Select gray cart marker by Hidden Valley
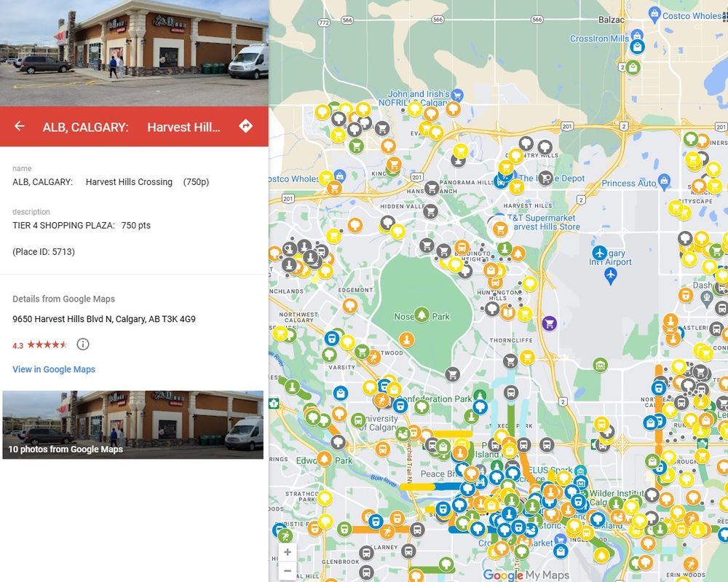This screenshot has width=728, height=582. (x=430, y=211)
